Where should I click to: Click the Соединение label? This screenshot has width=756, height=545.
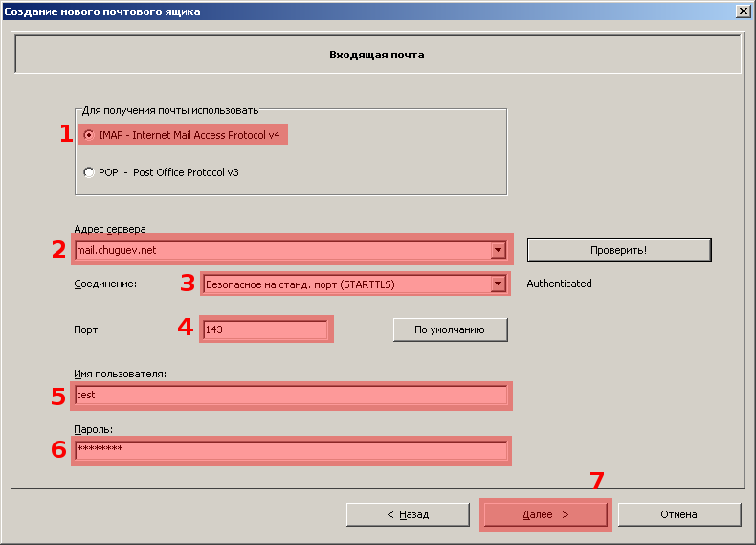tap(105, 284)
